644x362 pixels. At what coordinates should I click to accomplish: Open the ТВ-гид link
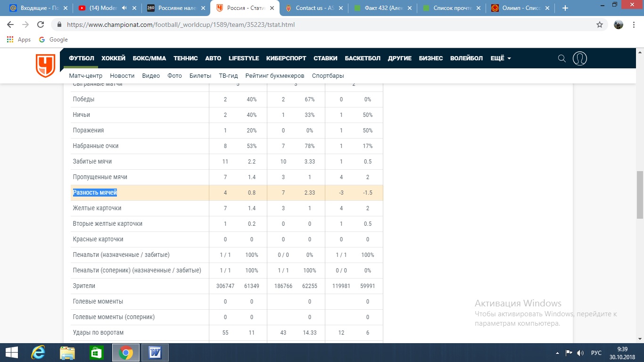(x=228, y=76)
